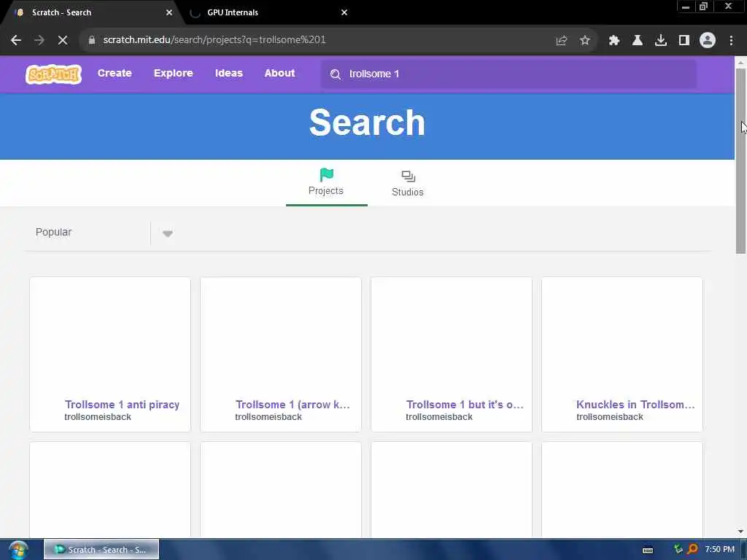The height and width of the screenshot is (560, 747).
Task: Open the Explore page
Action: [x=173, y=74]
